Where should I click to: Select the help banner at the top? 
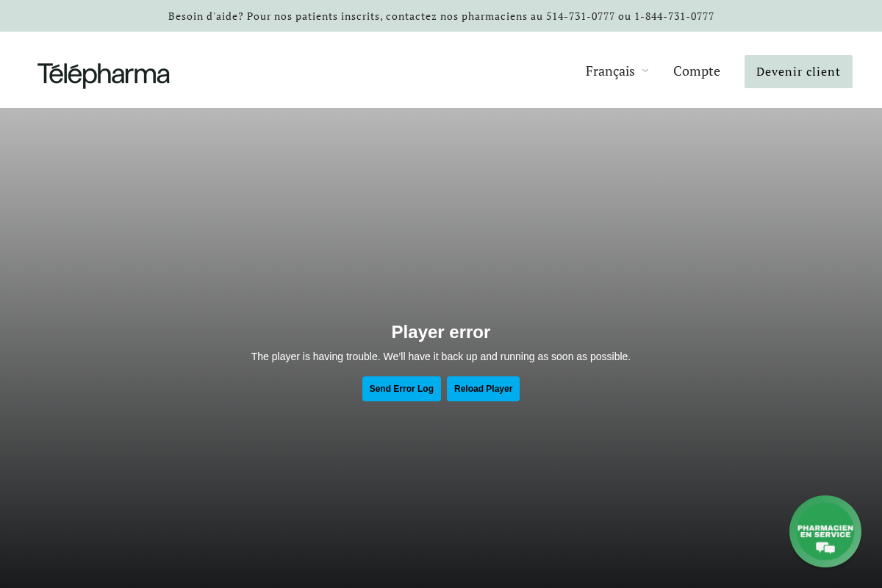(441, 15)
